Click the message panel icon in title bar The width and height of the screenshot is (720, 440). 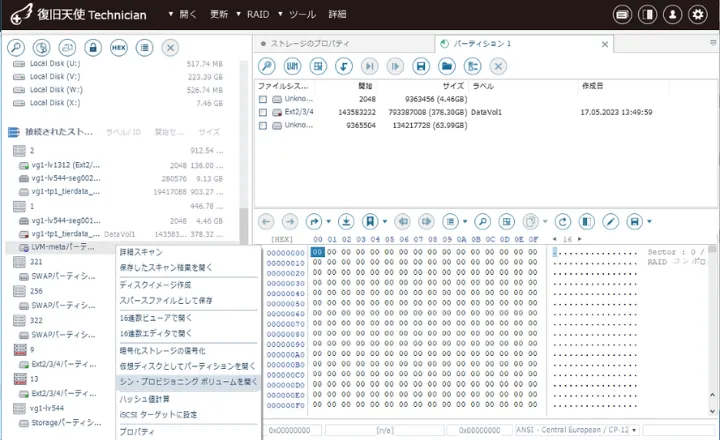click(x=622, y=15)
